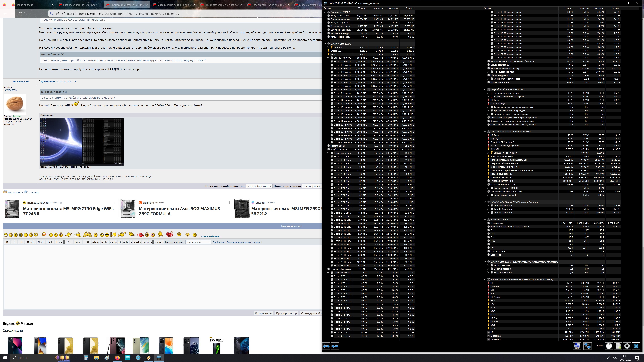Screen dimensions: 644x362
Task: Open Paint from the Windows taskbar
Action: coord(107,358)
